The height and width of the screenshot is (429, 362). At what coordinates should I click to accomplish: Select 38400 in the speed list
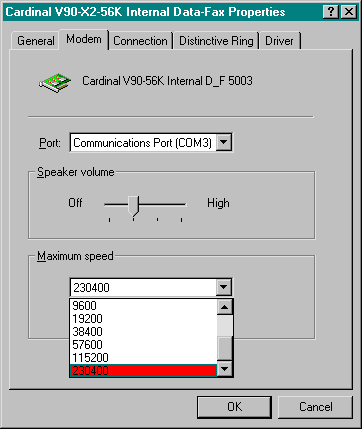pos(143,332)
